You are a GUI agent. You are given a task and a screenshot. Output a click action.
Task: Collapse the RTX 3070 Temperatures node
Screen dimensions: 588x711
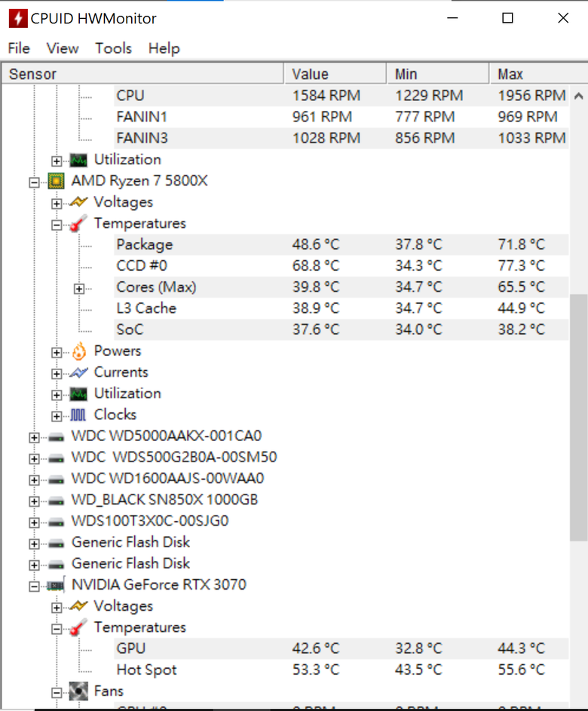click(x=57, y=629)
